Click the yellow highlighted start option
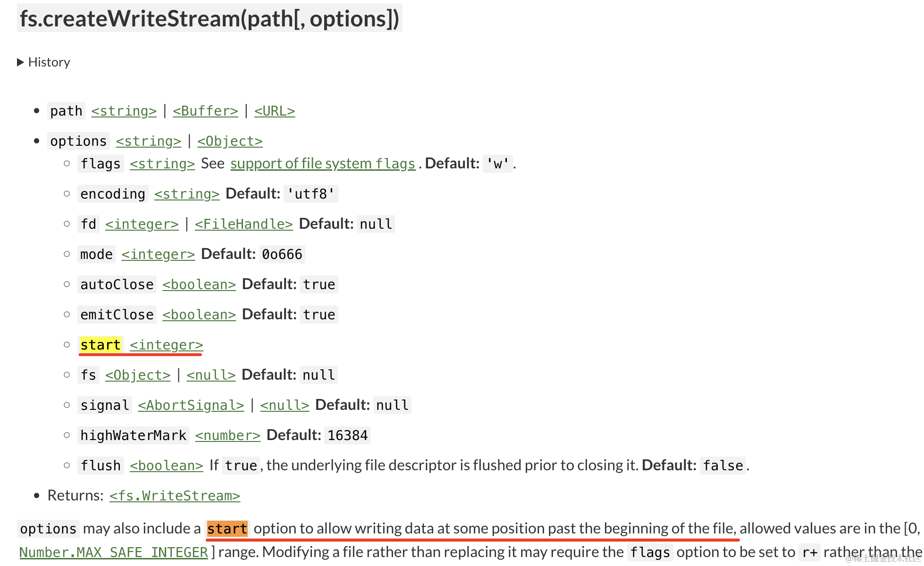This screenshot has height=566, width=924. (101, 345)
